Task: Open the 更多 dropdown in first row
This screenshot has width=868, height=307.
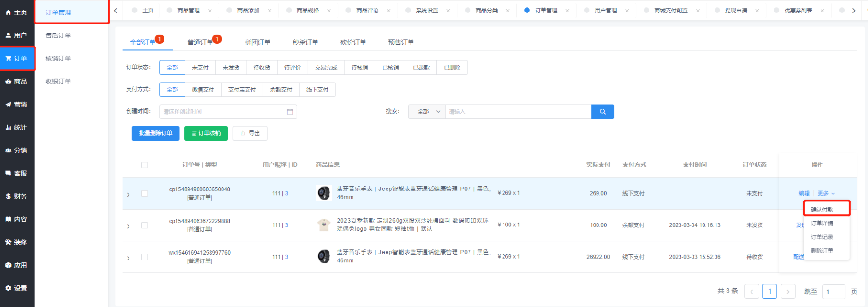Action: [x=826, y=193]
